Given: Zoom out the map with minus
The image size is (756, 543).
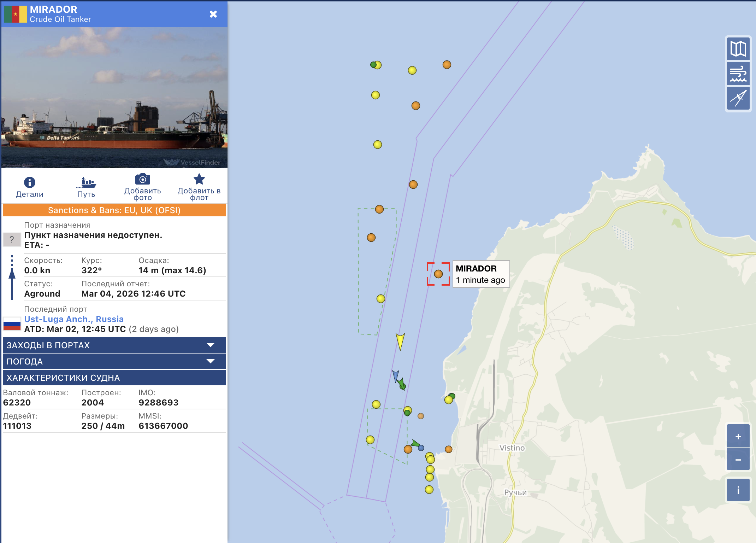Looking at the screenshot, I should click(738, 460).
